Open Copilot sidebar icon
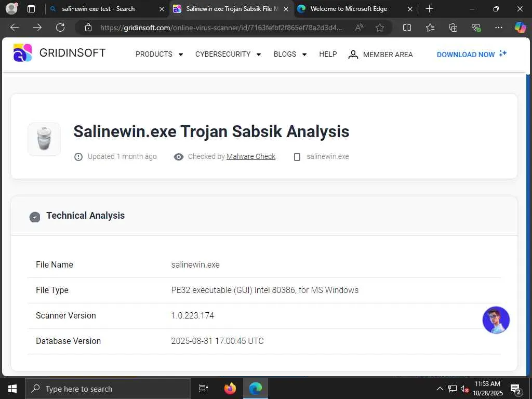Screen dimensions: 532x399 click(520, 28)
